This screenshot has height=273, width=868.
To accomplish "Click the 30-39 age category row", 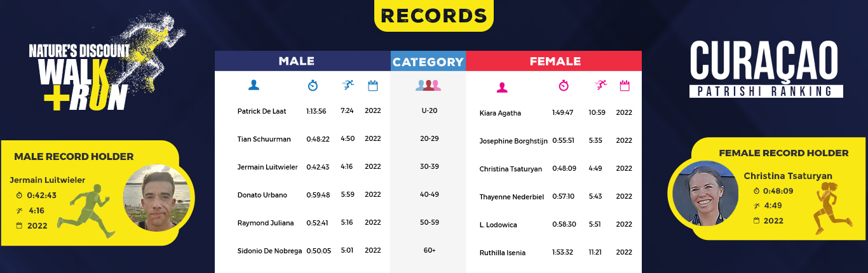I will (x=430, y=166).
